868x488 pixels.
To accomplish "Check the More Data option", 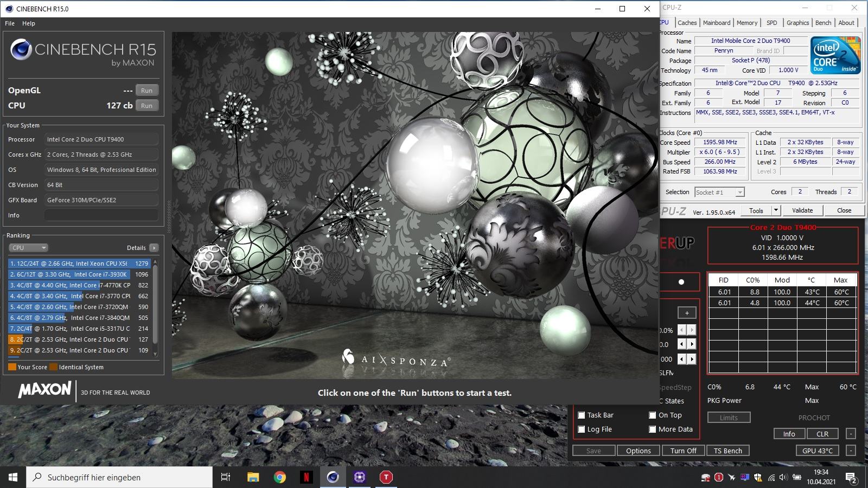I will coord(653,429).
